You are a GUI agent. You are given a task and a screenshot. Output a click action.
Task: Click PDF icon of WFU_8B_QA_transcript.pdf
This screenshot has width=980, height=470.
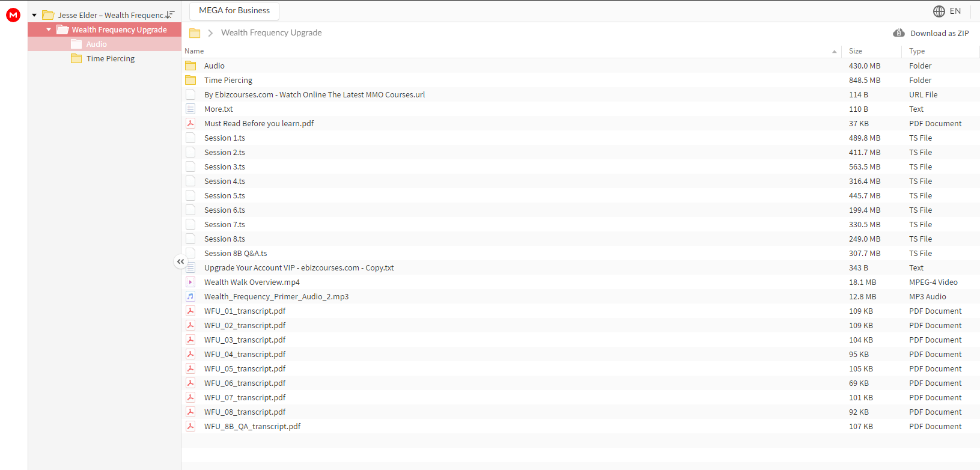(190, 426)
